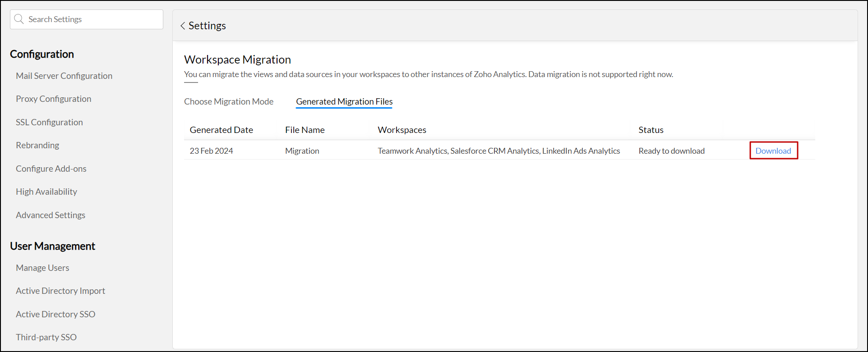Screen dimensions: 868x352
Task: Click the back chevron beside Settings
Action: (x=183, y=26)
